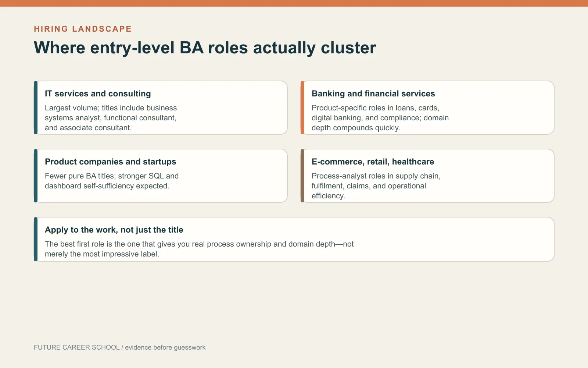588x368 pixels.
Task: Select the 'Apply to the work, not just the title' heading
Action: [x=114, y=230]
